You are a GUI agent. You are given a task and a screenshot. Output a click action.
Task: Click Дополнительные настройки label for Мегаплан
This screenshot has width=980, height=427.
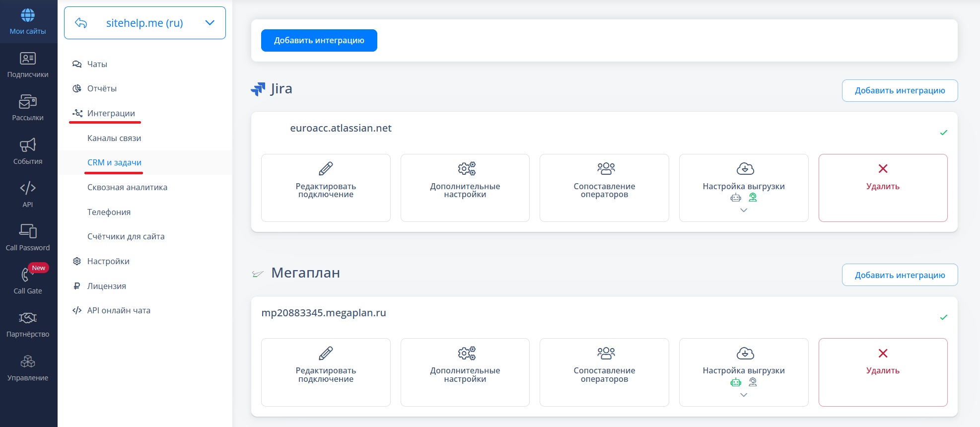tap(465, 375)
